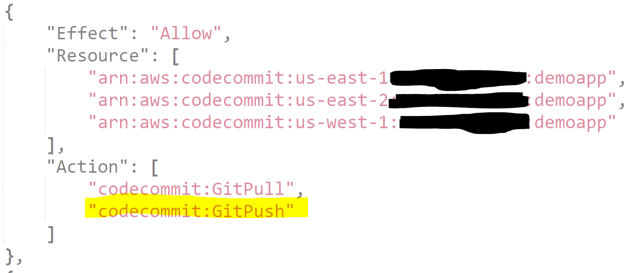This screenshot has width=644, height=273.
Task: Place cursor after Resource opening bracket
Action: pos(180,56)
